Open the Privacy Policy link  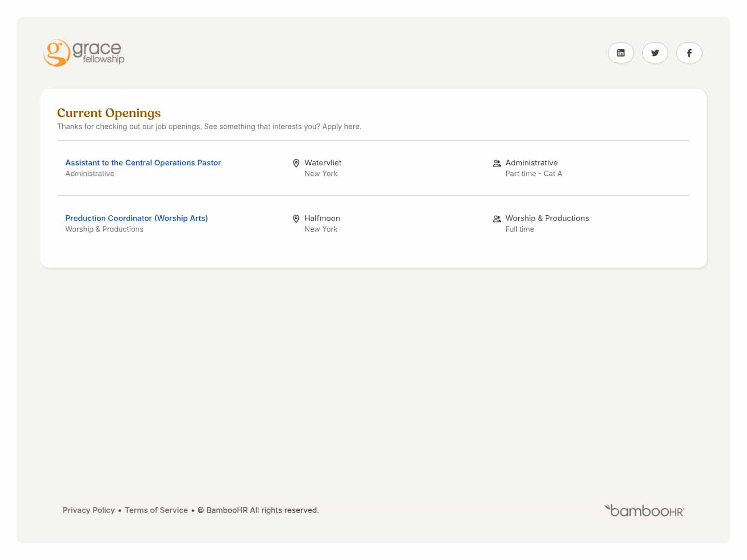point(89,510)
